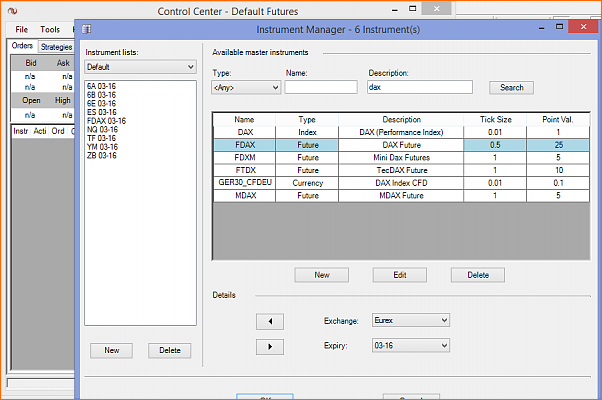Select the FDXM row name cell
This screenshot has width=602, height=400.
(x=245, y=157)
